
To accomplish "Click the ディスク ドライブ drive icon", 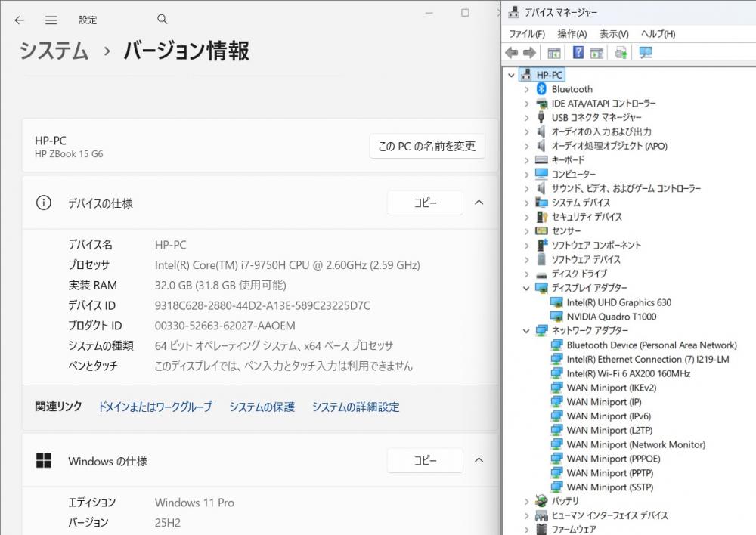I will (541, 274).
